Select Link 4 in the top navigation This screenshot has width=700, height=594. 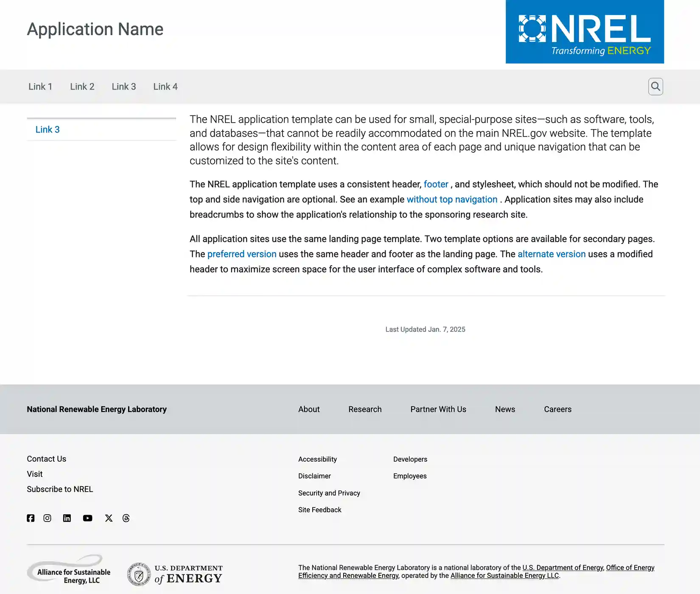click(165, 86)
